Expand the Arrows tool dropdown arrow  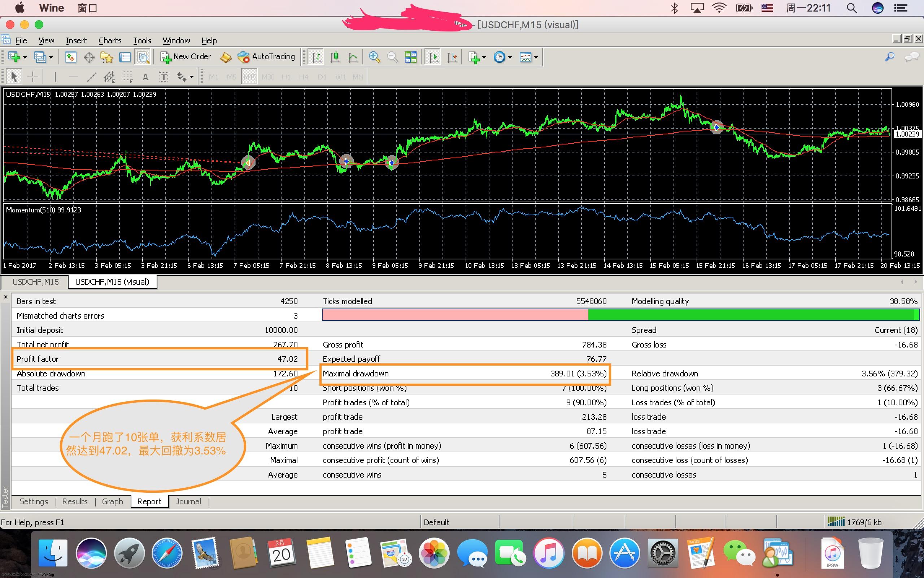coord(192,77)
